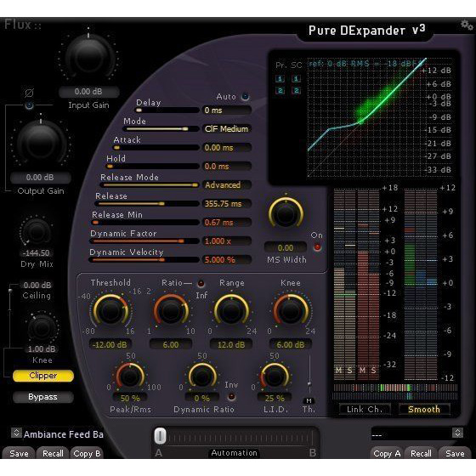Click Copy A button
Image resolution: width=476 pixels, height=476 pixels.
click(387, 454)
